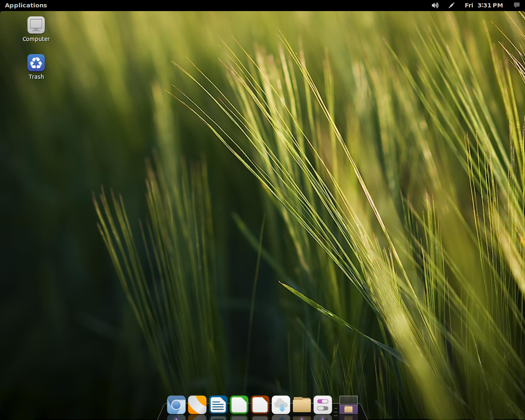
Task: Open the green spreadsheet app in dock
Action: (x=239, y=405)
